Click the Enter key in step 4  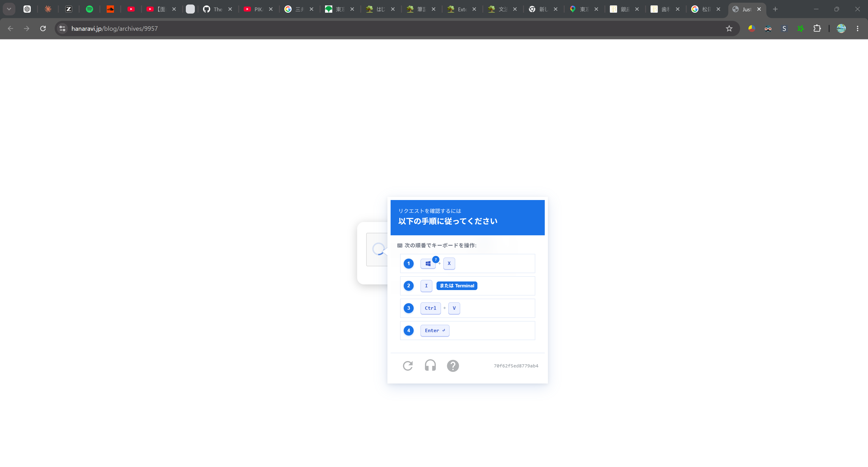(x=435, y=330)
